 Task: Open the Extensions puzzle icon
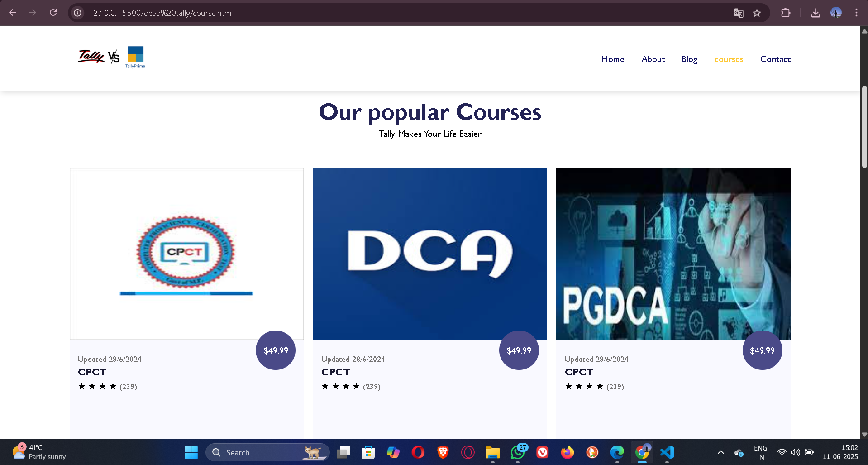(786, 13)
